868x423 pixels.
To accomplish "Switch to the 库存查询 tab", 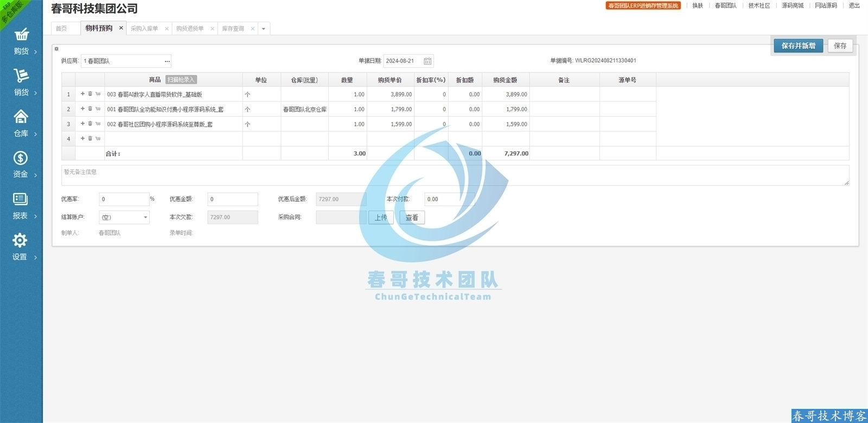I will 233,29.
